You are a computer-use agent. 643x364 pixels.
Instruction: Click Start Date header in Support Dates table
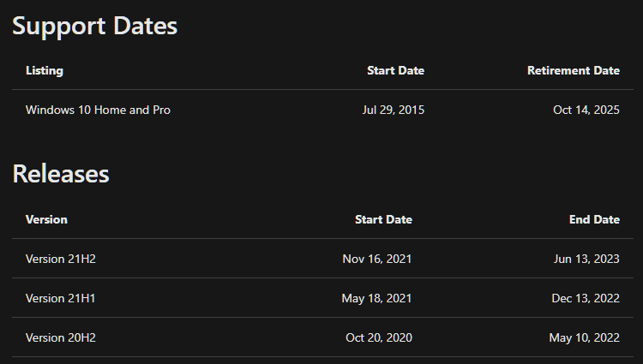point(396,70)
